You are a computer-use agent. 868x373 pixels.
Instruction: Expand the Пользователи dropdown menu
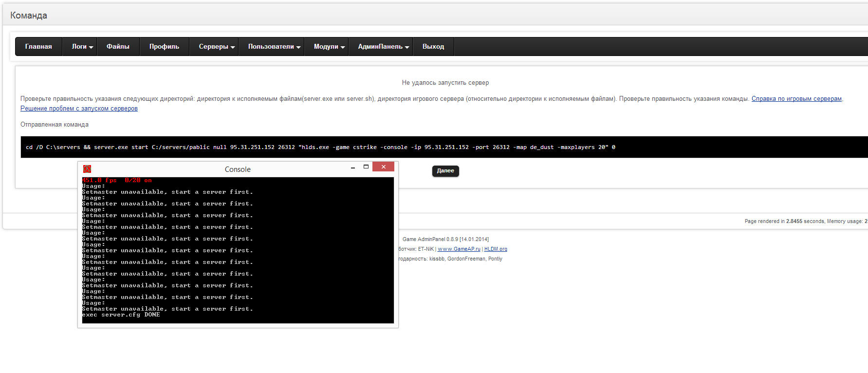point(274,47)
